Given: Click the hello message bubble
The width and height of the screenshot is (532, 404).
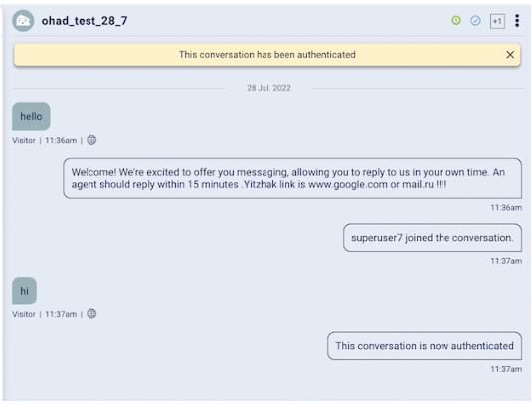Looking at the screenshot, I should click(x=31, y=116).
